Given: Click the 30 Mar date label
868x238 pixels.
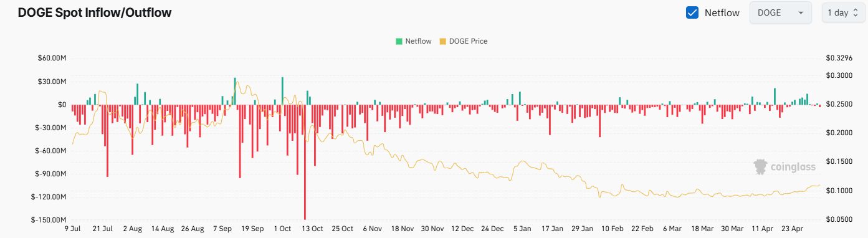Looking at the screenshot, I should 732,229.
